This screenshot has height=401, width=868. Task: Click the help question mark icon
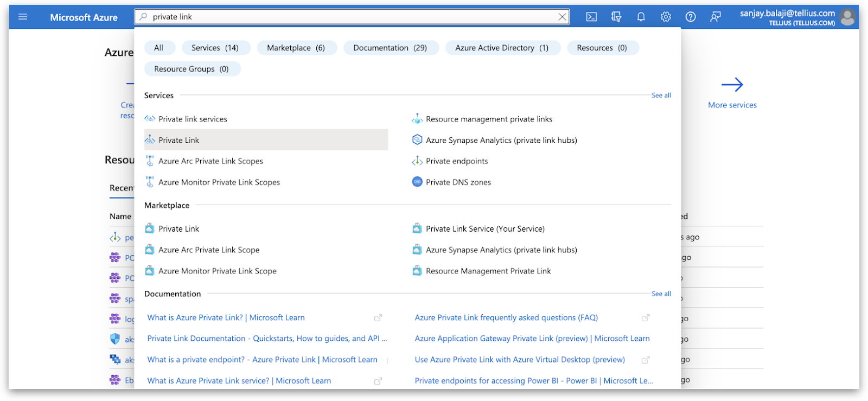tap(691, 17)
